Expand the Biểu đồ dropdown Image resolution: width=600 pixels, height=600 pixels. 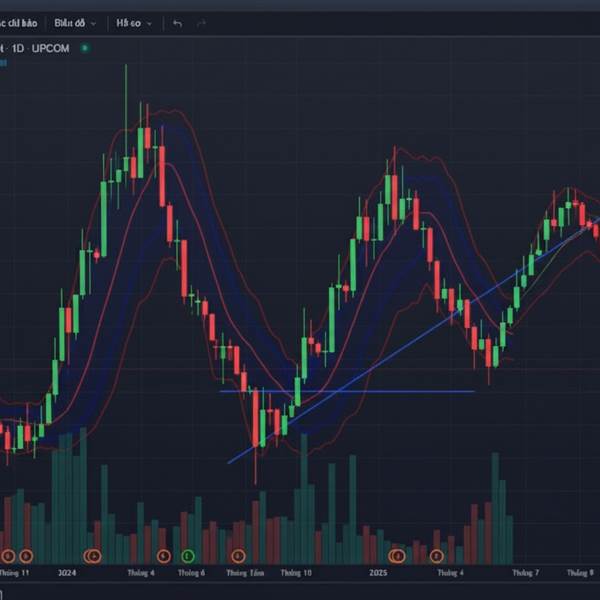75,23
